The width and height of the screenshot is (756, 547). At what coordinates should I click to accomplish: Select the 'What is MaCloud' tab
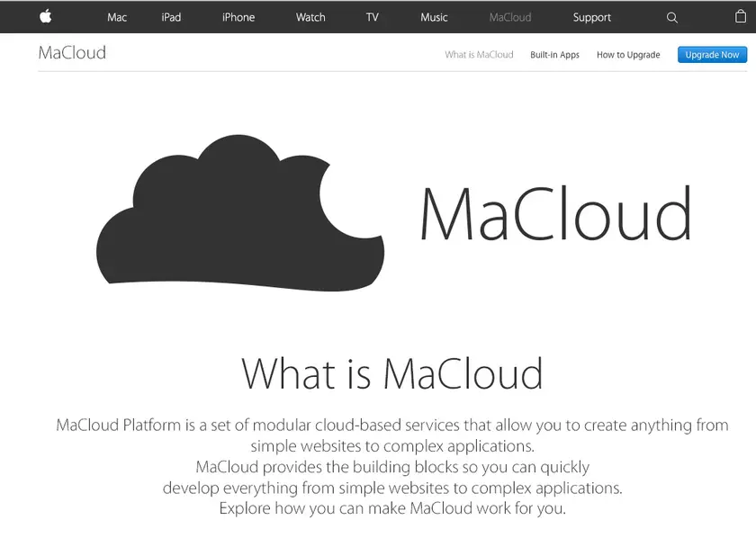(x=478, y=55)
